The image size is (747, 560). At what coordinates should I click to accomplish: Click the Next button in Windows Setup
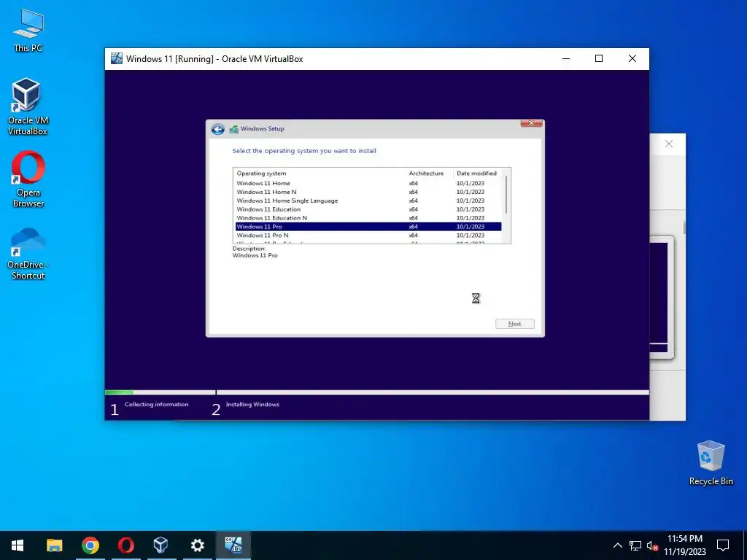tap(515, 324)
